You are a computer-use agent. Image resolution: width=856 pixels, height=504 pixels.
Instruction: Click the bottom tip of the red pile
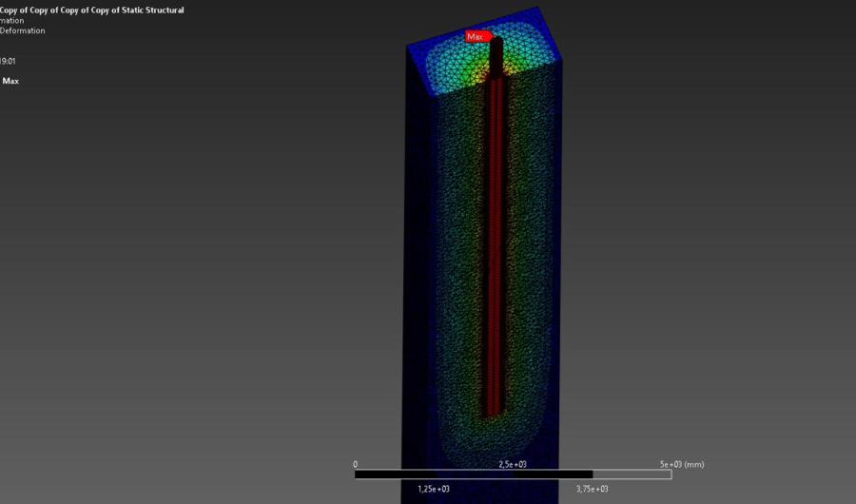pyautogui.click(x=491, y=410)
